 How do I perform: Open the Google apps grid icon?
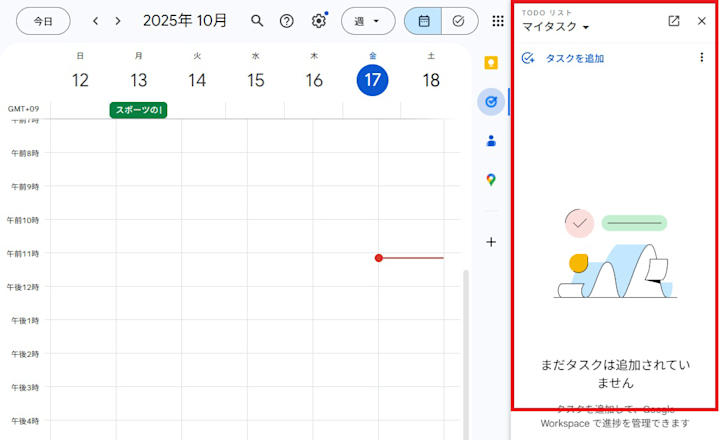498,21
